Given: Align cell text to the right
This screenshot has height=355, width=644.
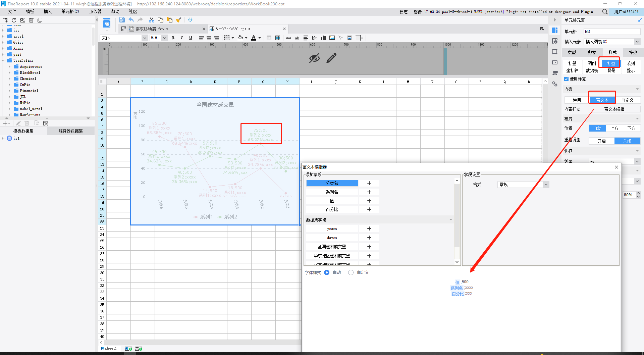Looking at the screenshot, I should point(216,38).
